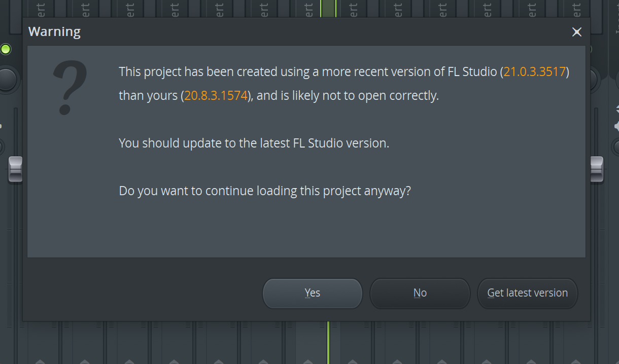Click the green level line below the dialog

pyautogui.click(x=328, y=342)
